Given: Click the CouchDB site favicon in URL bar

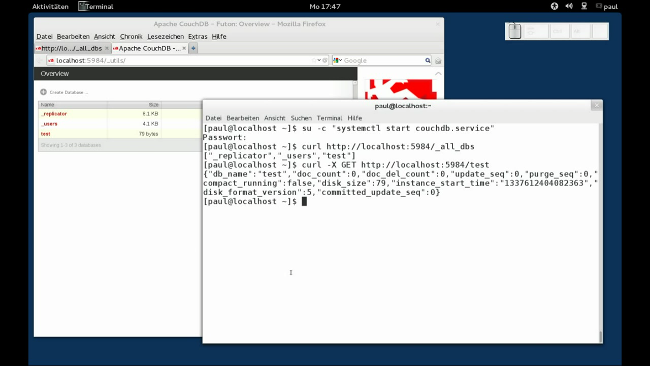Looking at the screenshot, I should pos(51,61).
